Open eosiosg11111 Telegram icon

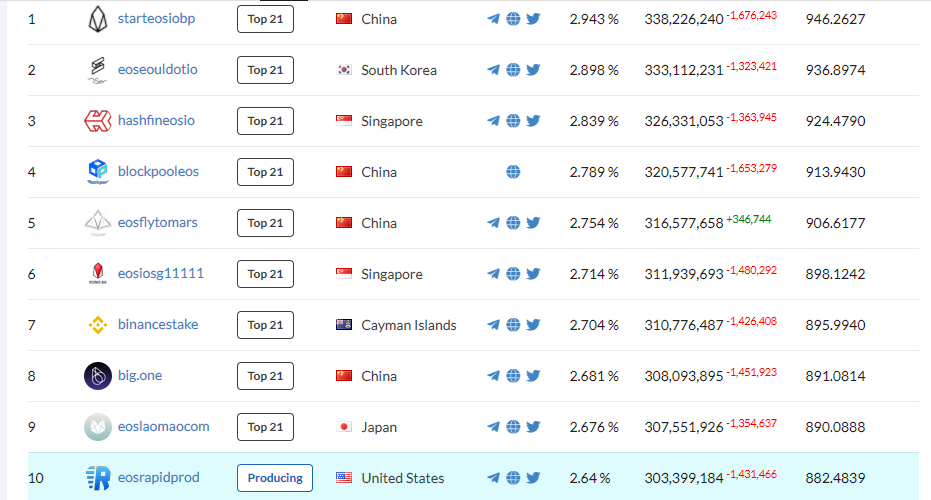(x=493, y=274)
